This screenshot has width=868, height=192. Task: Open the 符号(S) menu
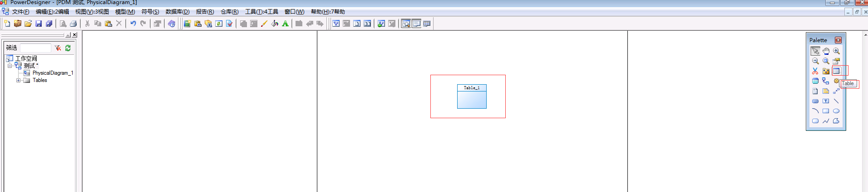tap(150, 12)
